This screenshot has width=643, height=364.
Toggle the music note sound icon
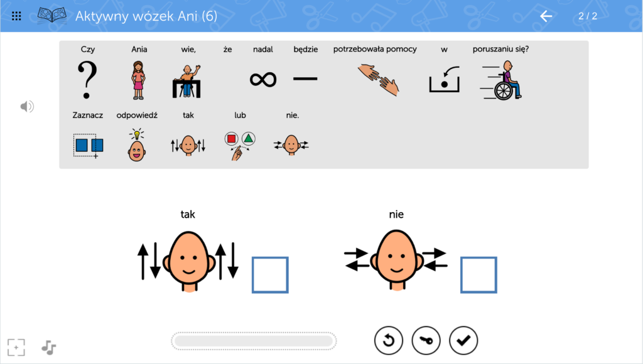click(48, 348)
